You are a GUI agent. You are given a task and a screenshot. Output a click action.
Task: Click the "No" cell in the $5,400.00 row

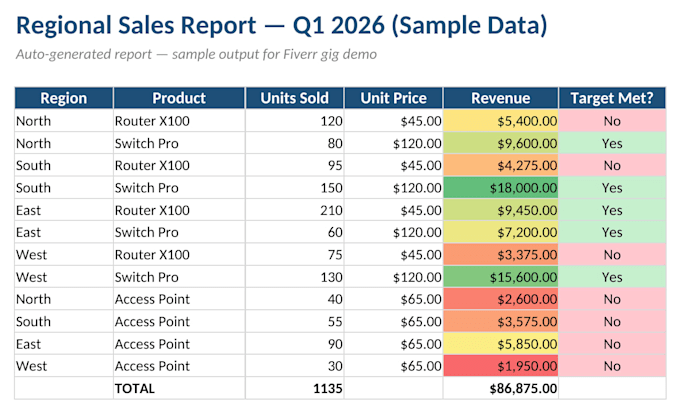click(612, 121)
